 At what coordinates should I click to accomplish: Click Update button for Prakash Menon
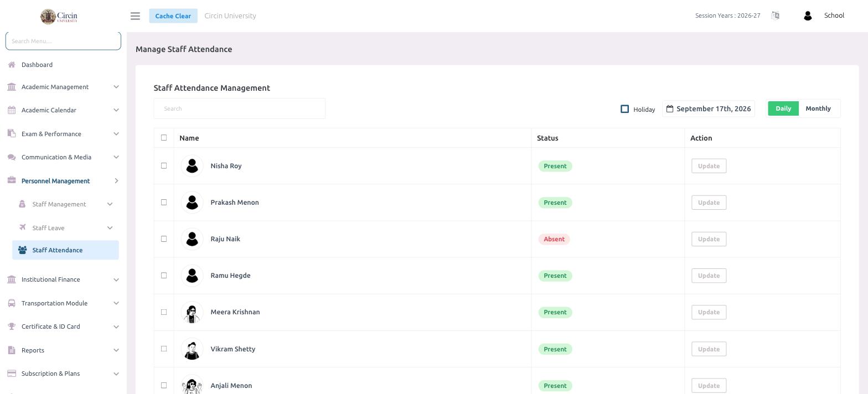[709, 203]
